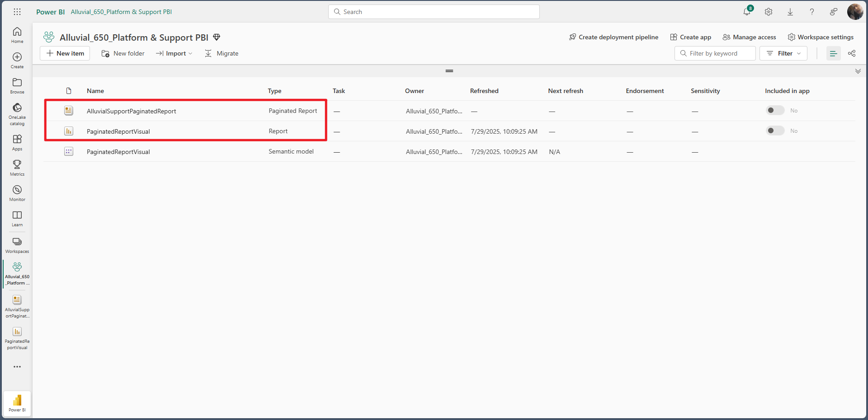Open OneLake catalog in the sidebar
This screenshot has height=420, width=868.
click(x=17, y=114)
